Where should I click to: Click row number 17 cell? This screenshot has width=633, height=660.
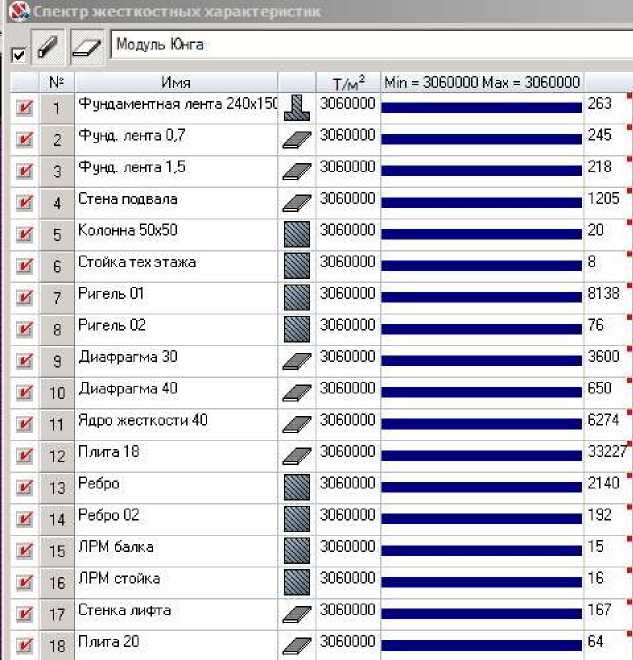(57, 615)
